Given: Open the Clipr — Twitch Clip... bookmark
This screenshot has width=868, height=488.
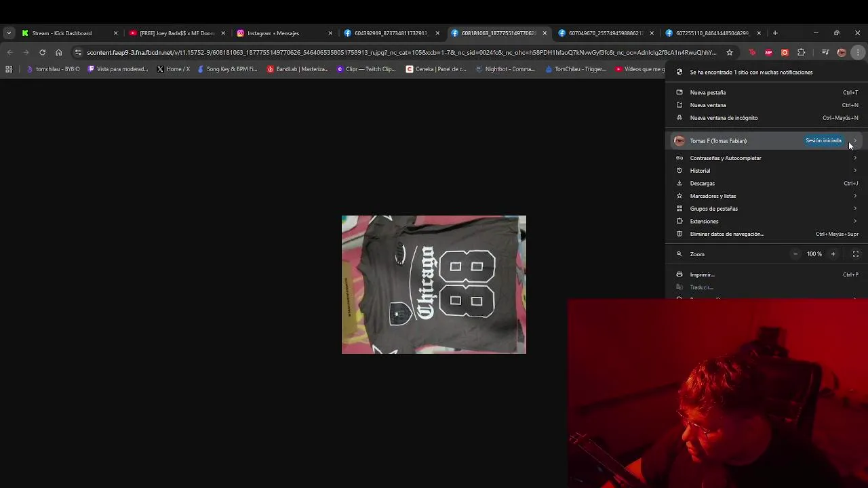Looking at the screenshot, I should (x=366, y=68).
